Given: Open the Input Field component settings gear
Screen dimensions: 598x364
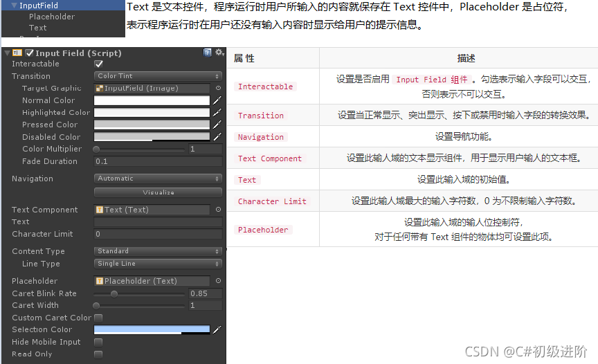Looking at the screenshot, I should tap(219, 53).
